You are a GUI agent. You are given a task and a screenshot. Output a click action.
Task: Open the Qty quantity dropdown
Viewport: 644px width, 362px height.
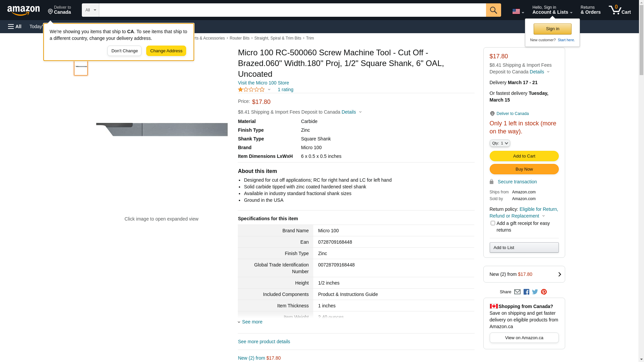coord(499,143)
